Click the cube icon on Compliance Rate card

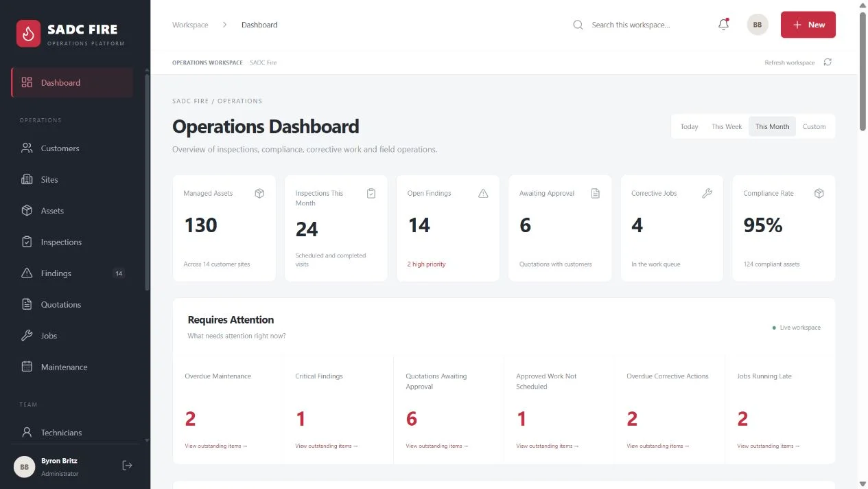pyautogui.click(x=819, y=194)
